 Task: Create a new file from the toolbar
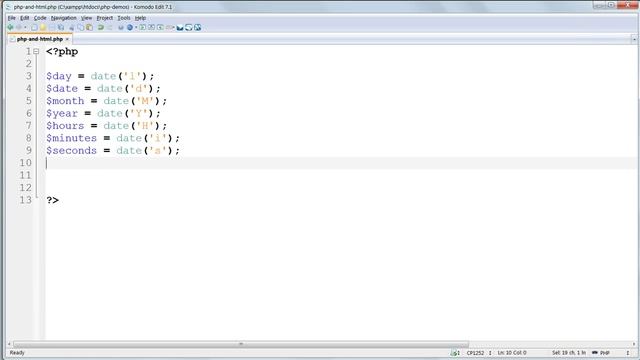(34, 27)
